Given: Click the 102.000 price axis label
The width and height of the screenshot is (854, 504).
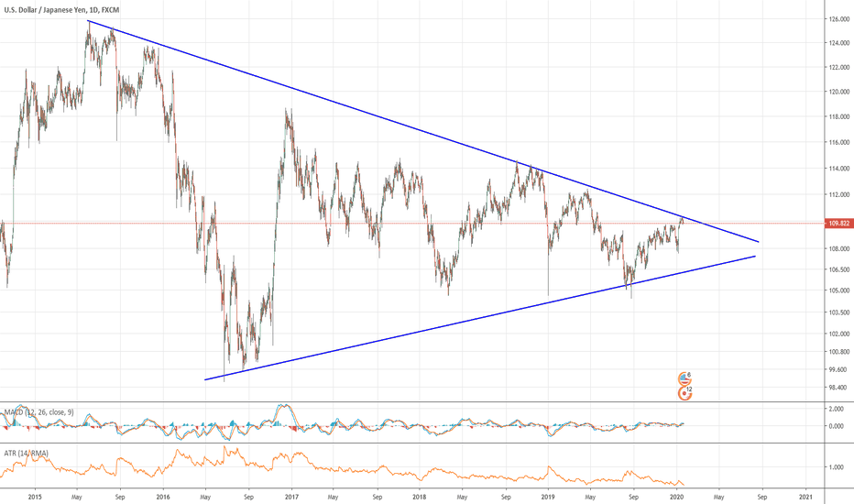Looking at the screenshot, I should [x=839, y=334].
